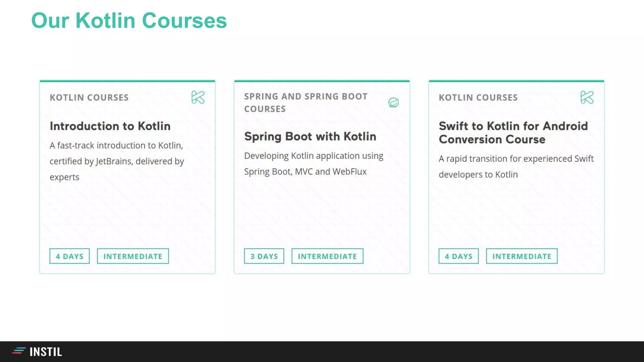Open the Introduction to Kotlin course title
Screen dimensions: 644x362
(110, 126)
